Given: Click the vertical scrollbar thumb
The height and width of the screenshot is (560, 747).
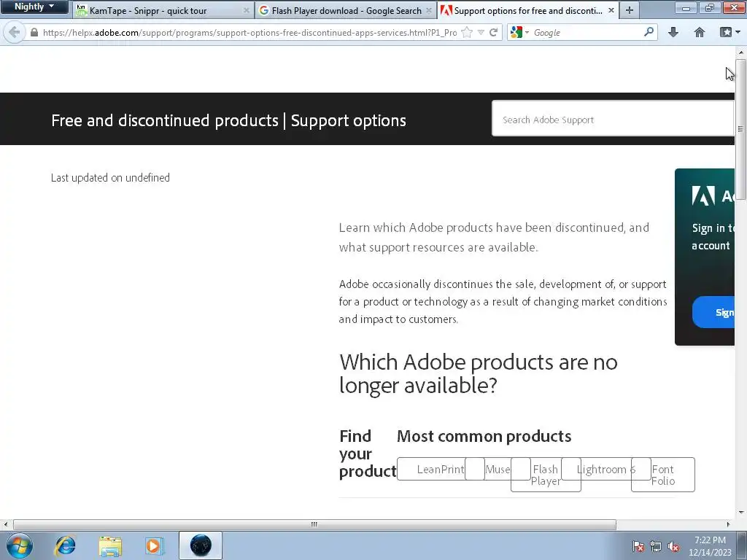Looking at the screenshot, I should click(x=741, y=128).
